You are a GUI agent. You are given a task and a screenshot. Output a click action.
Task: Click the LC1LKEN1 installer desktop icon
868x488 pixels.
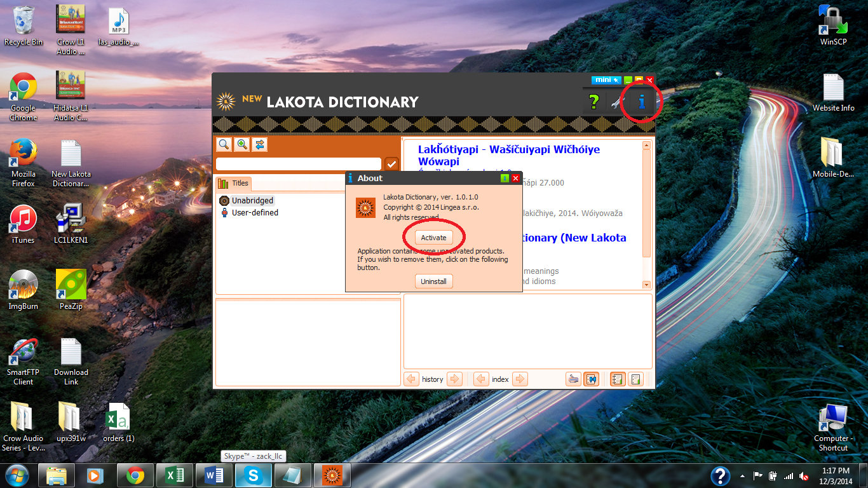click(x=71, y=224)
